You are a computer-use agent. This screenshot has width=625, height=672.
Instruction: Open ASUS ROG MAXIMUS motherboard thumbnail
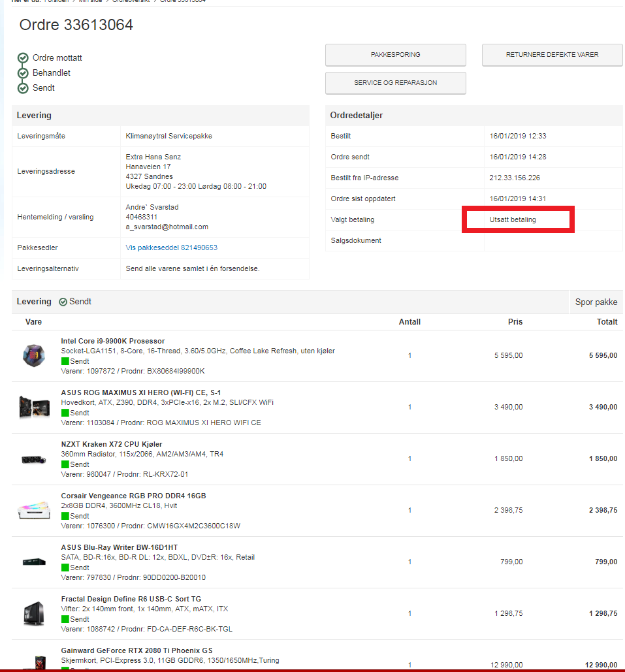(35, 407)
